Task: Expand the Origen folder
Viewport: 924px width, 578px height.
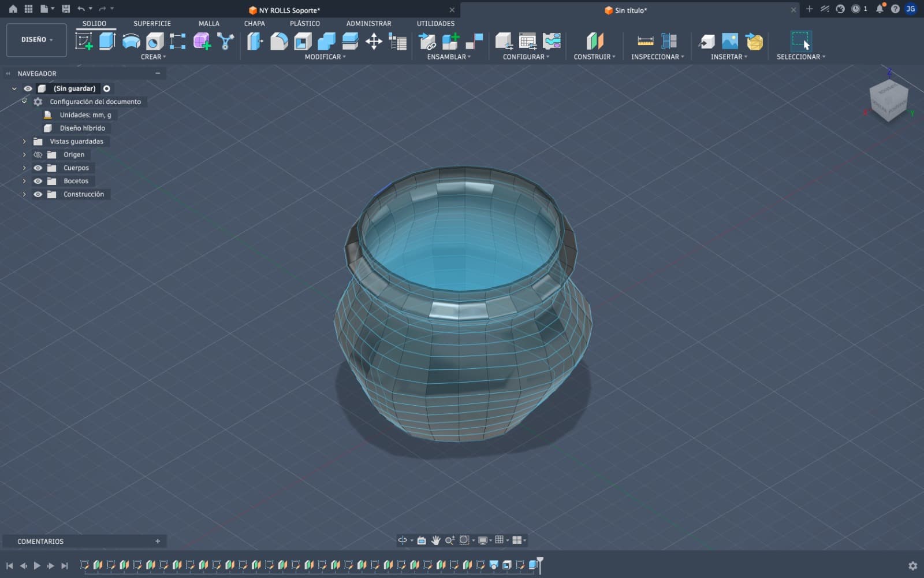Action: pos(24,154)
